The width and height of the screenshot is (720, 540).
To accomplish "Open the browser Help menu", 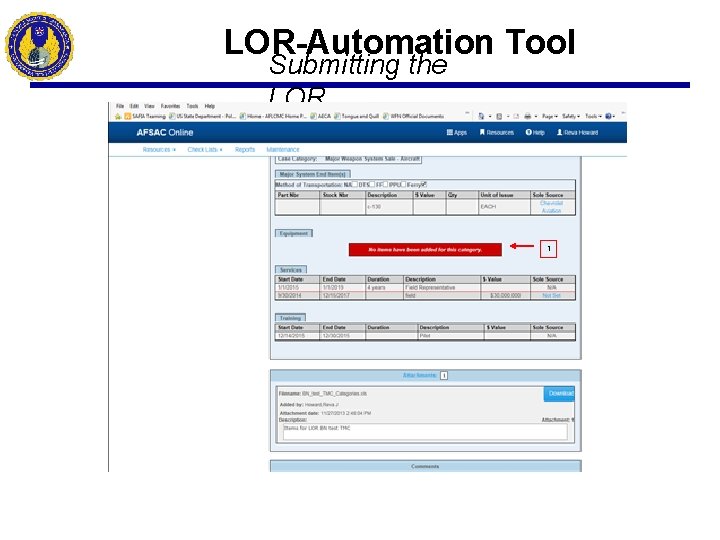I will (209, 106).
